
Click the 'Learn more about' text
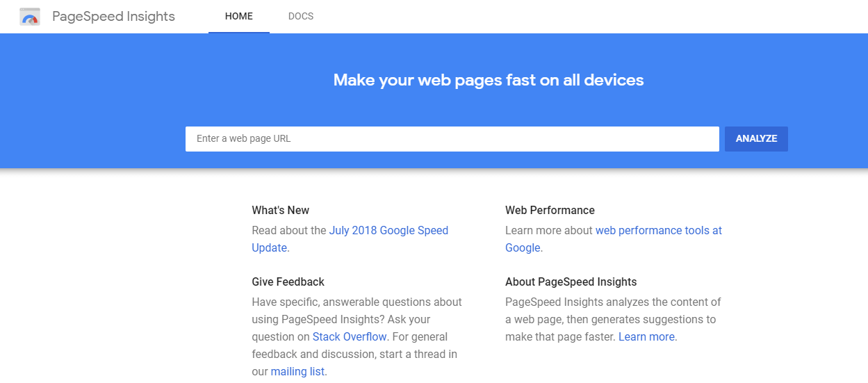point(548,230)
